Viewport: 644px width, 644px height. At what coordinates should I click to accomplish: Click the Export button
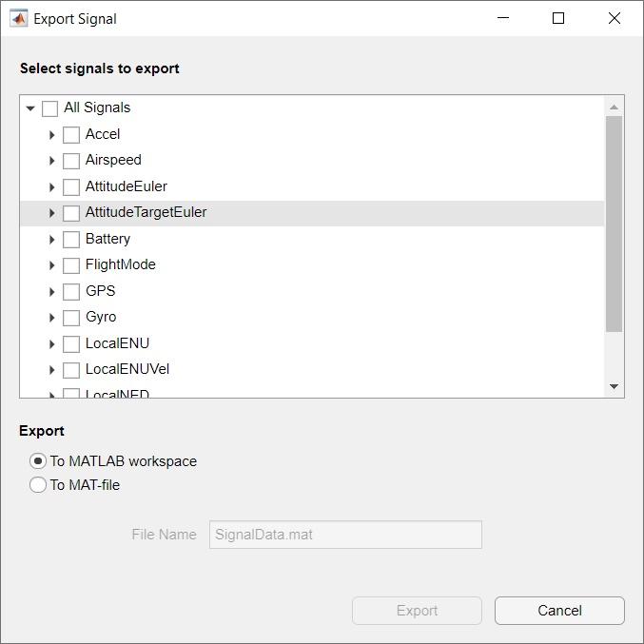(417, 611)
